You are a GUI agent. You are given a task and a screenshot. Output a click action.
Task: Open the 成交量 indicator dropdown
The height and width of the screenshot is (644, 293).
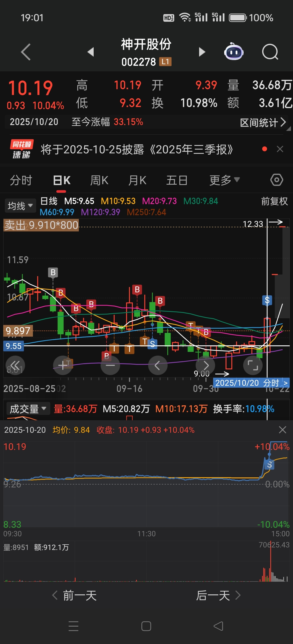[28, 409]
